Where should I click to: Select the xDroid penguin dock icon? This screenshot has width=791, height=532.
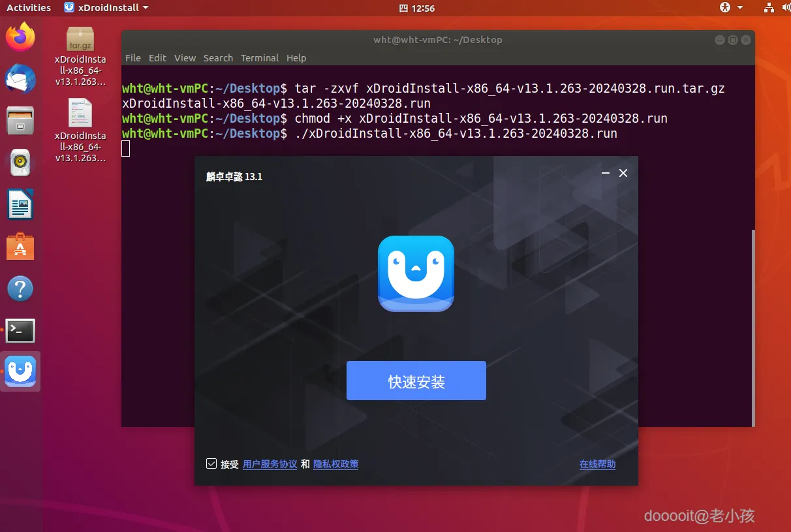point(20,371)
